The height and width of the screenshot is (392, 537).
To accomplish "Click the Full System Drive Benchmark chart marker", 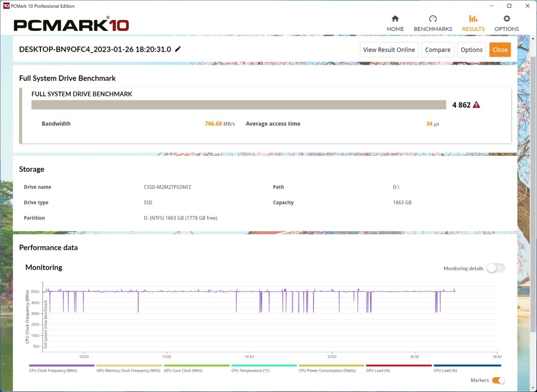I will (46, 324).
